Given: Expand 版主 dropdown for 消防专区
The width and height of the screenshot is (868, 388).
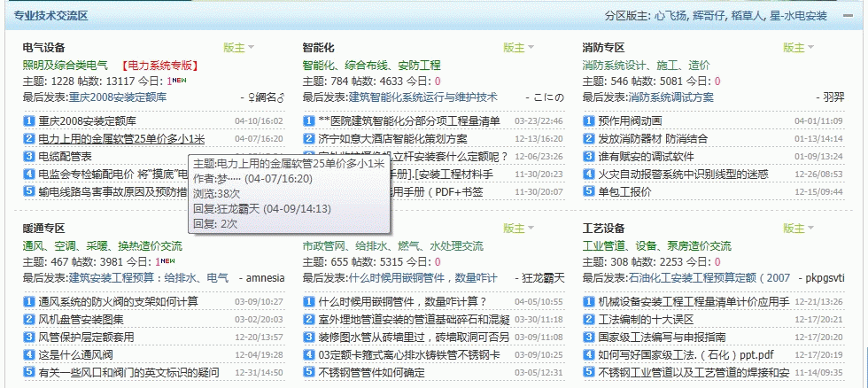Looking at the screenshot, I should pos(799,48).
